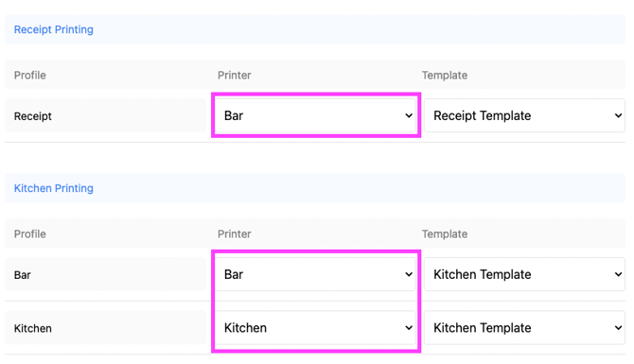Open the Kitchen Printing section header
The height and width of the screenshot is (364, 634).
(53, 188)
